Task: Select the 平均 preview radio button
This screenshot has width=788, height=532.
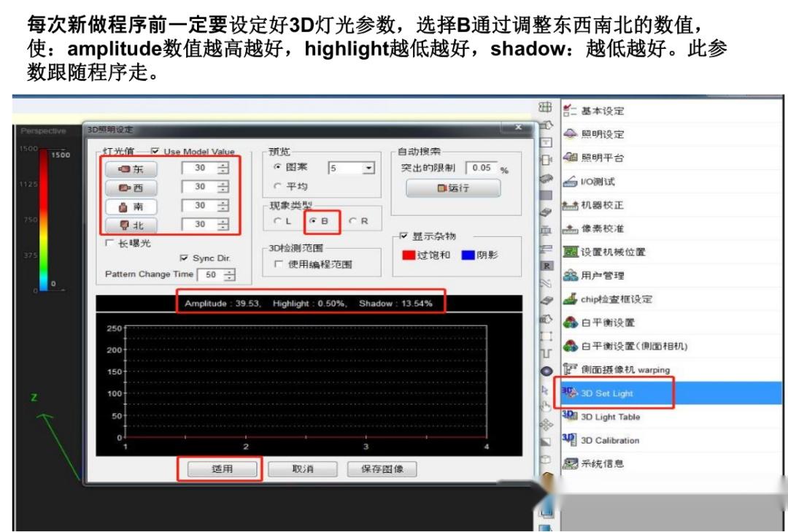Action: coord(277,186)
